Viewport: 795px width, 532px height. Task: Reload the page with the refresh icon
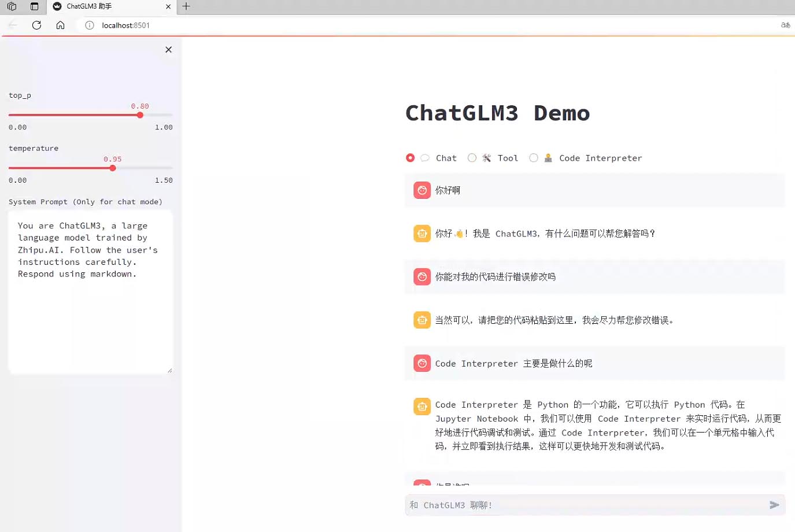(x=36, y=25)
